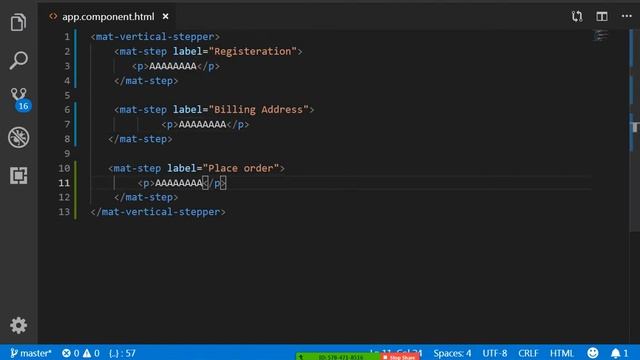Click the label attribute on line 10
Image resolution: width=640 pixels, height=360 pixels.
182,168
